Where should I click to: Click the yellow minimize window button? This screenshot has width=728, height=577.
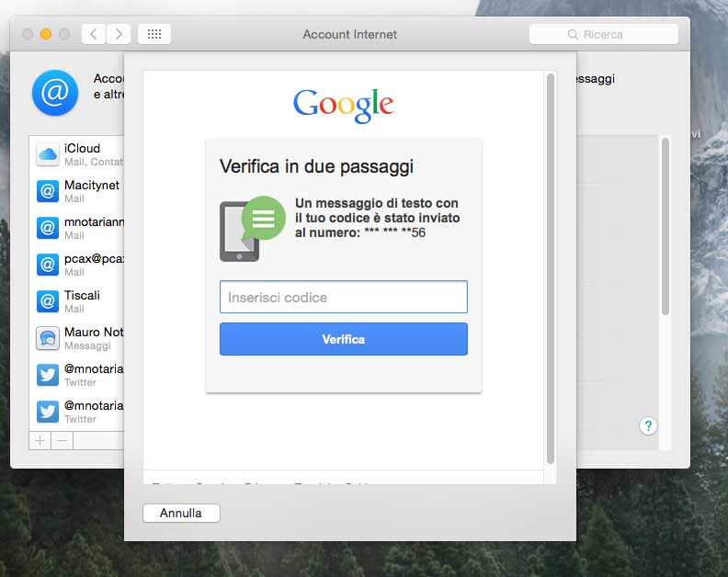click(46, 34)
